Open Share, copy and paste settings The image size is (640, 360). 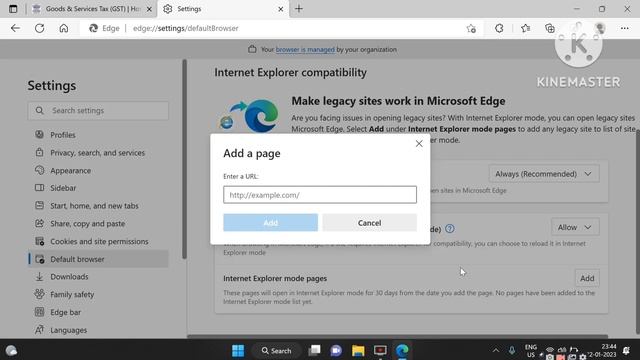98,224
